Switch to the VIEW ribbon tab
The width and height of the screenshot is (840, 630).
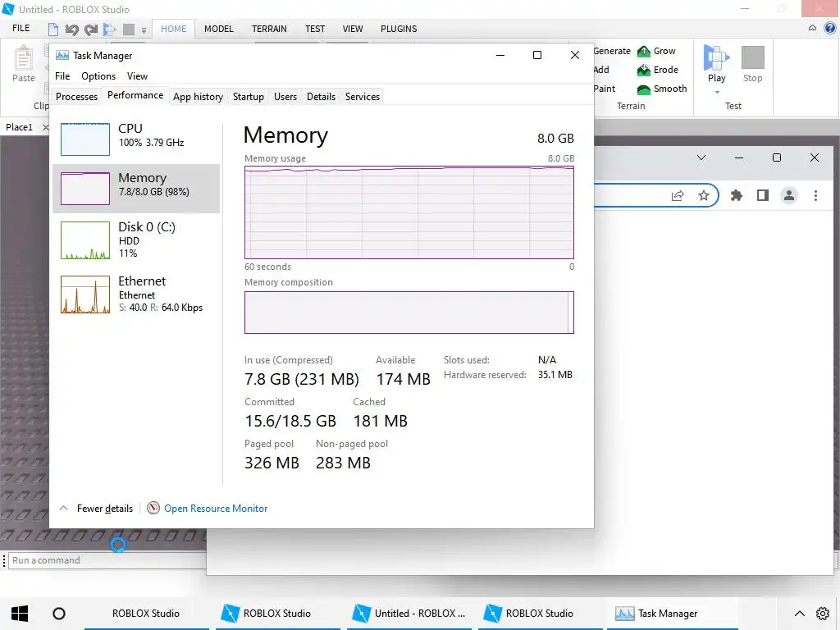tap(353, 29)
